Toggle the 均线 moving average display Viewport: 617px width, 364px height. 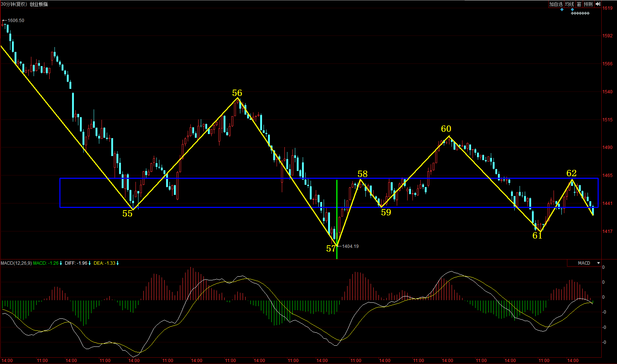(x=569, y=4)
